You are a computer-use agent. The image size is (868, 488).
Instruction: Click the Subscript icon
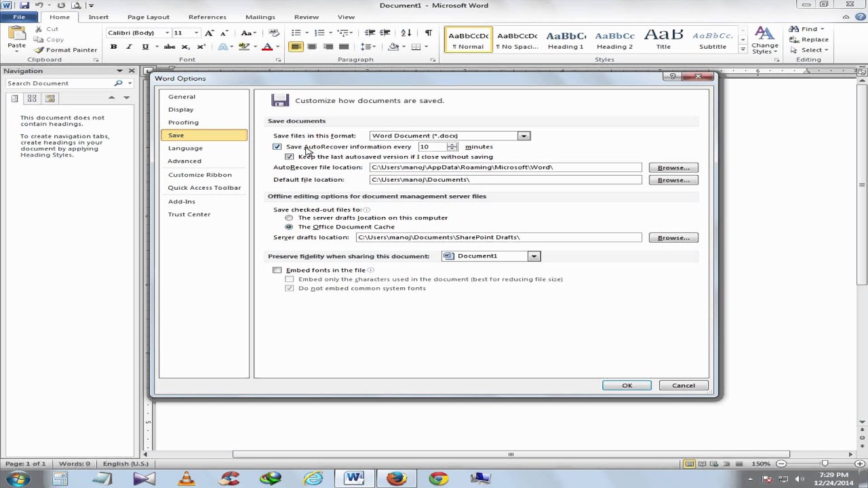pos(185,47)
